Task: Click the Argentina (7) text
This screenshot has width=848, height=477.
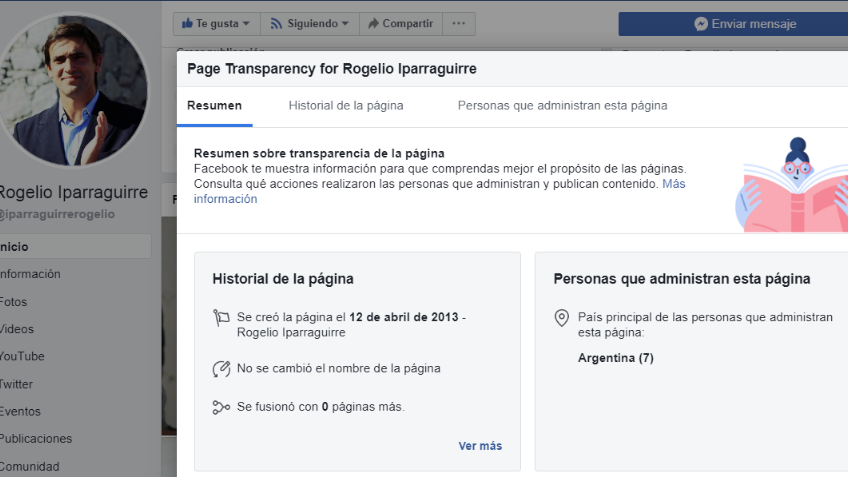Action: point(615,358)
